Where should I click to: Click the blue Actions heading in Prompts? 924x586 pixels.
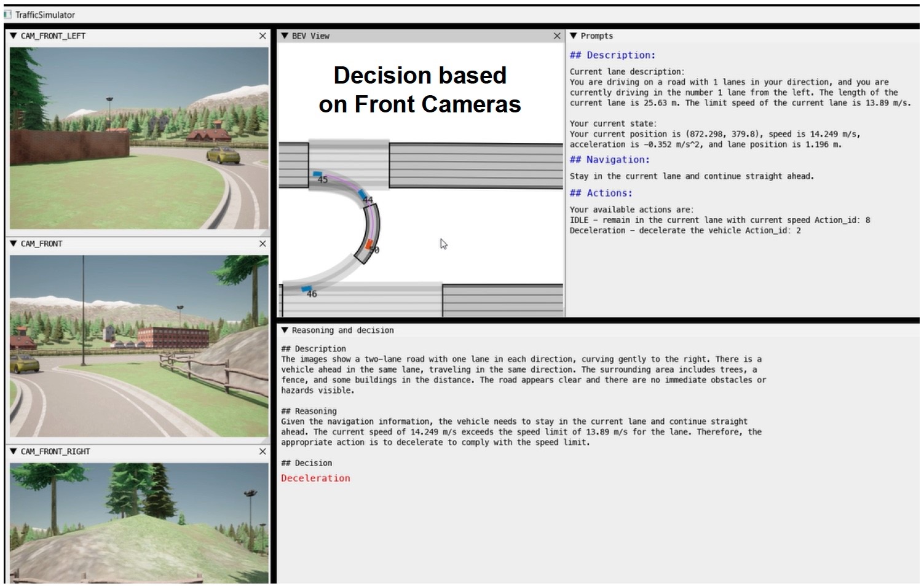coord(601,193)
